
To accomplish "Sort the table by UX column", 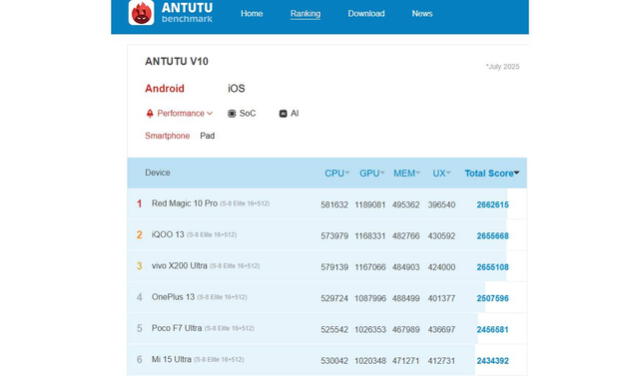I will point(441,173).
